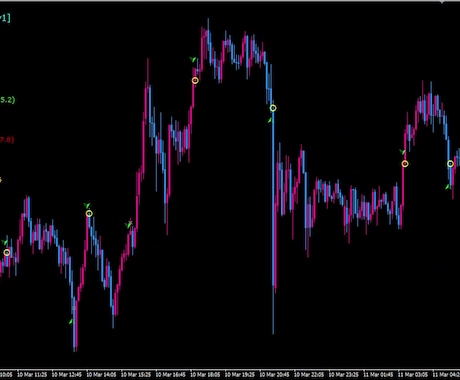
Task: Click the '10 Mar 23:25' time axis label
Action: pyautogui.click(x=344, y=375)
